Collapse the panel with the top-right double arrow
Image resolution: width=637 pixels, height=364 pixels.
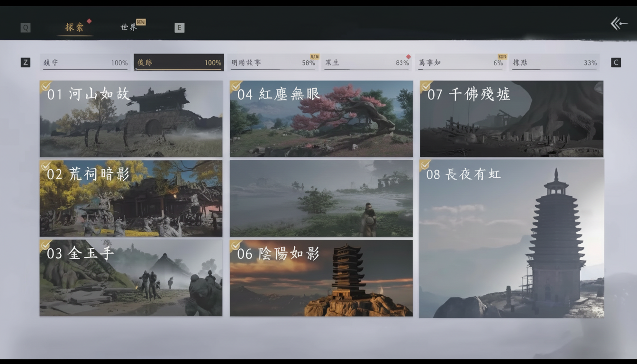point(619,23)
